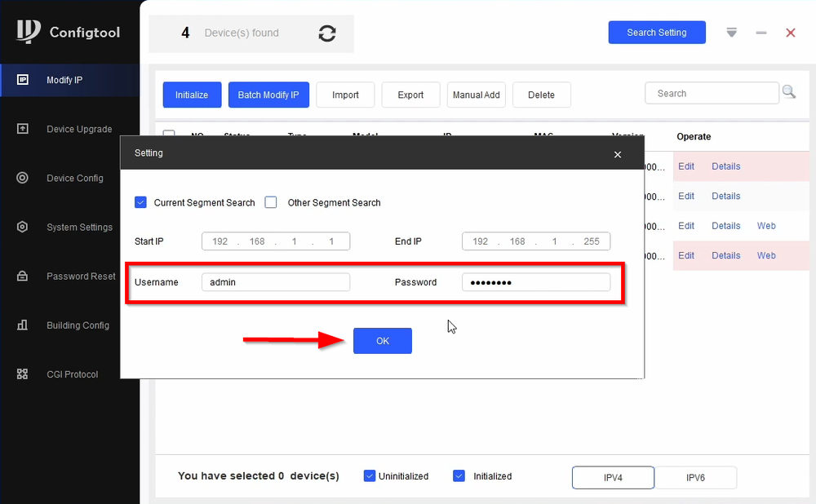Open Device Upgrade from the sidebar
This screenshot has width=816, height=504.
[80, 129]
